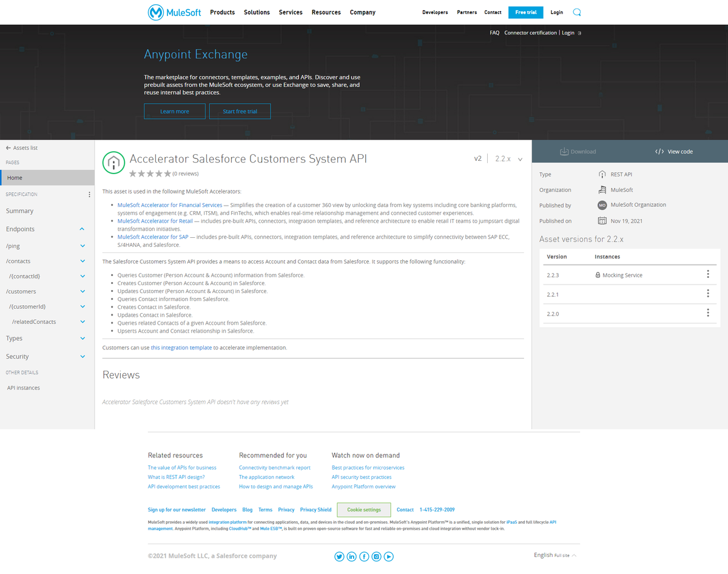Expand the Endpoints section

tap(83, 229)
